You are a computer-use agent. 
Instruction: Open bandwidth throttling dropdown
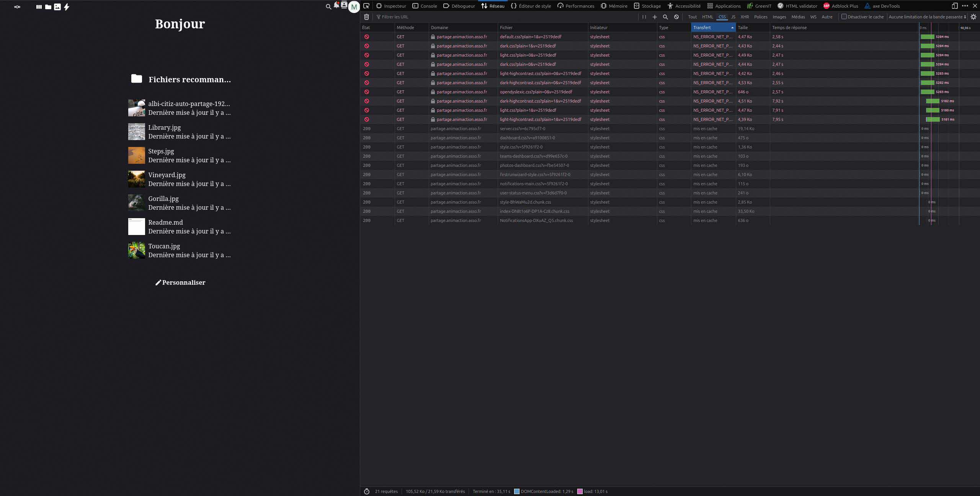[x=927, y=17]
